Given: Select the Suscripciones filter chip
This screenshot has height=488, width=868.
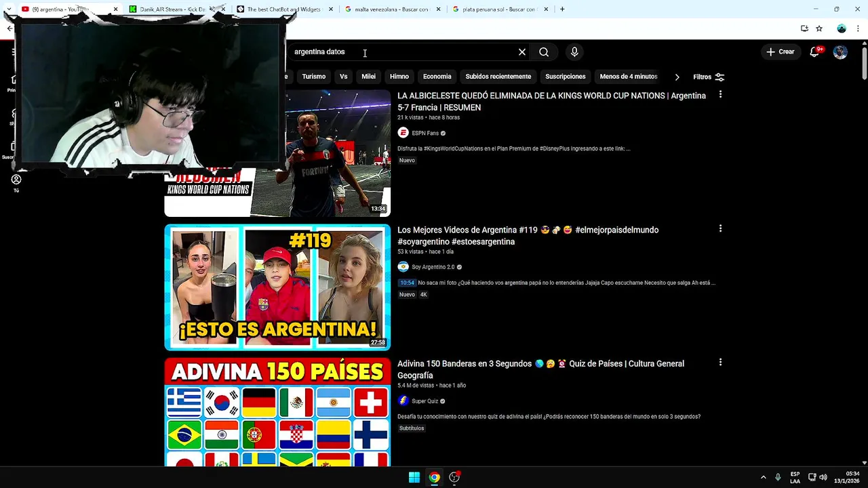Looking at the screenshot, I should point(566,77).
